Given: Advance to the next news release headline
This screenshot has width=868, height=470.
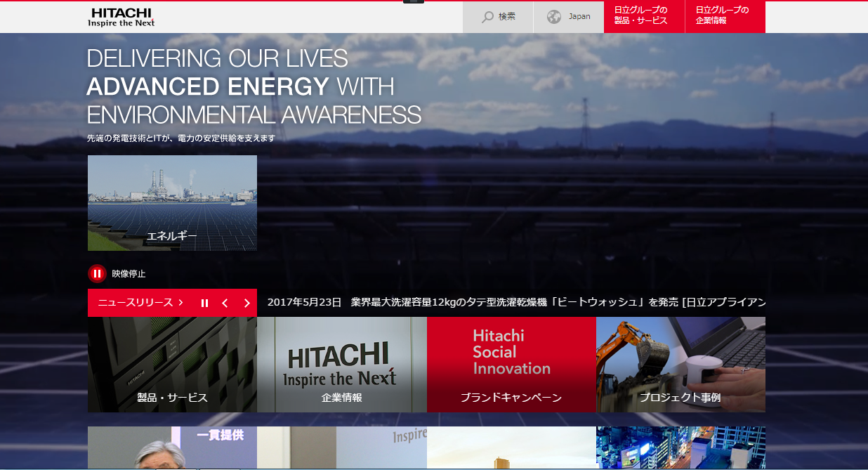Looking at the screenshot, I should pos(246,303).
